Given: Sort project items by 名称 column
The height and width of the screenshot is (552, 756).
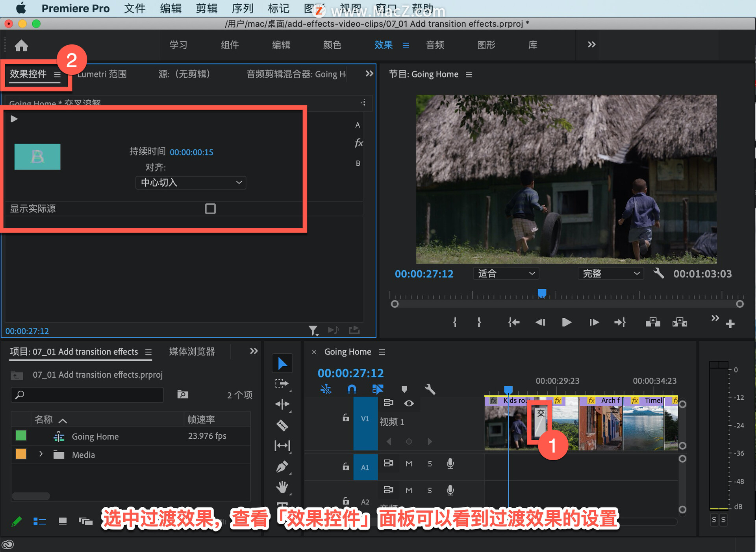Looking at the screenshot, I should click(x=43, y=419).
